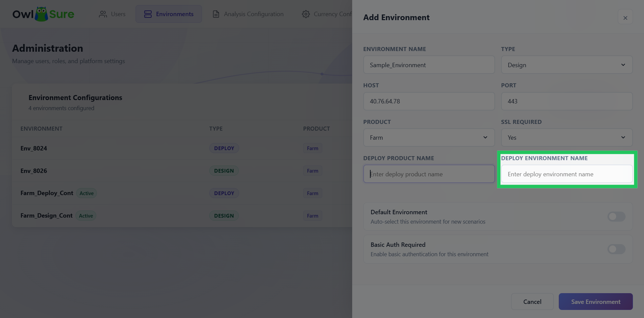Click the Users people icon
Viewport: 644px width, 318px height.
coord(103,14)
